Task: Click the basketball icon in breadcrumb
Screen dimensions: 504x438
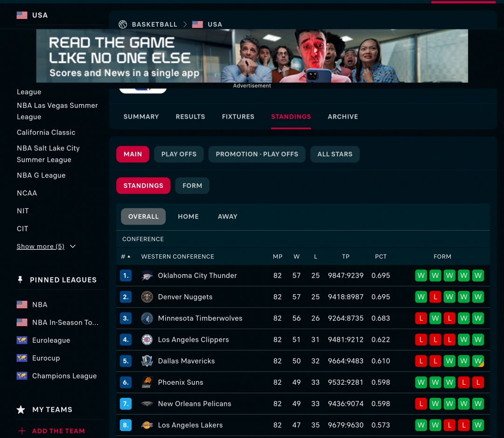Action: pos(123,24)
